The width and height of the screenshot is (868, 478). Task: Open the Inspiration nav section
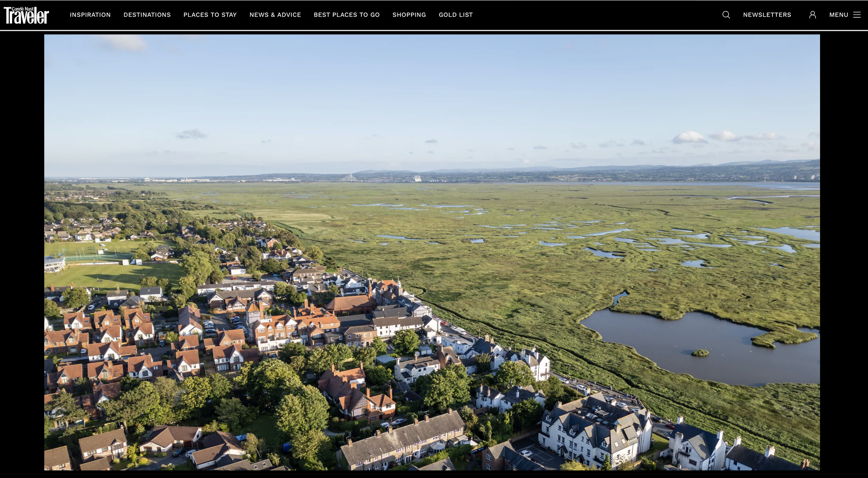[90, 15]
